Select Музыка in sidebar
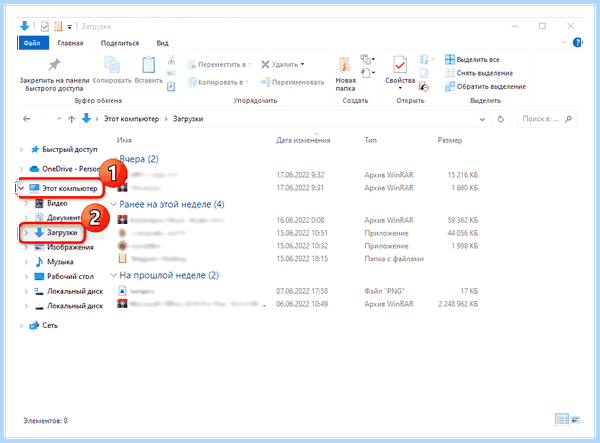Viewport: 600px width, 443px height. 60,262
